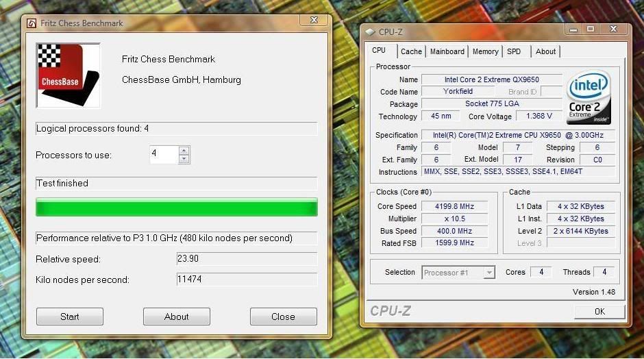Maximize the CPU-Z window
This screenshot has width=644, height=359.
pos(591,29)
